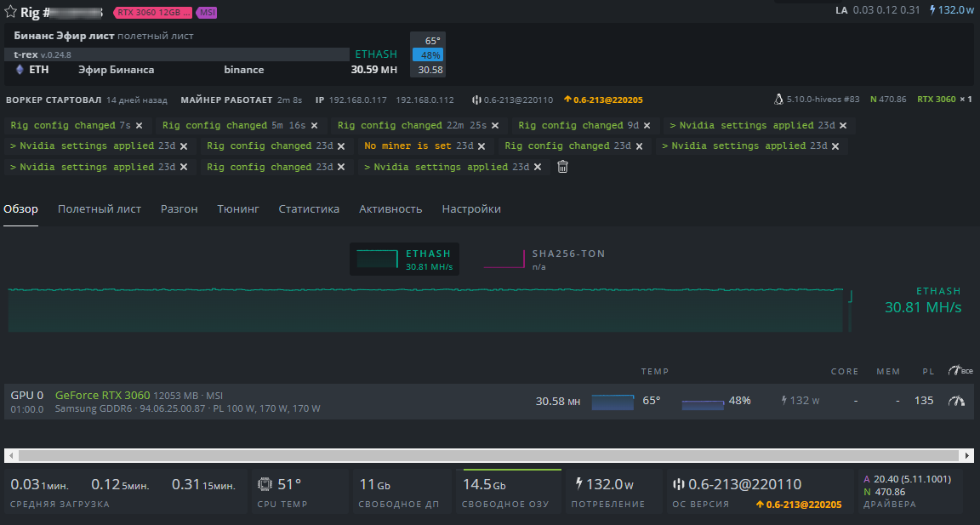Click the СРЕДНЯЯ ЗАГРУЗКА load average panel

pyautogui.click(x=126, y=491)
